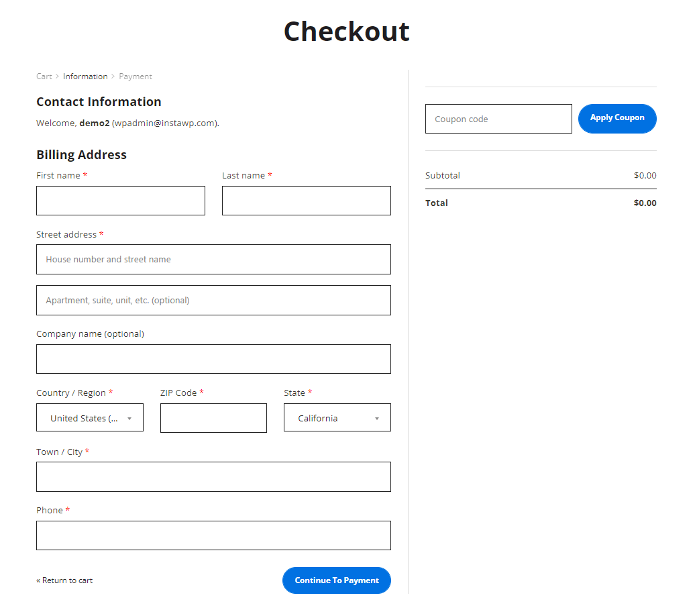This screenshot has width=697, height=616.
Task: Click the Continue To Payment button
Action: (x=337, y=580)
